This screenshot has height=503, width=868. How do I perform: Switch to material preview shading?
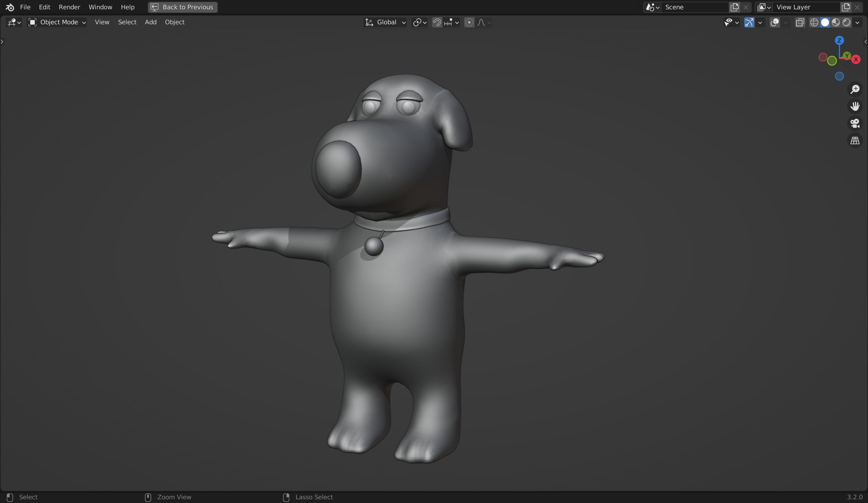[x=836, y=22]
